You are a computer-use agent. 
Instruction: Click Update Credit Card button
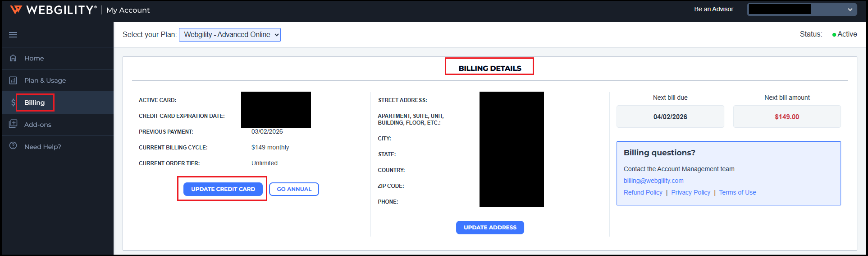[x=223, y=189]
